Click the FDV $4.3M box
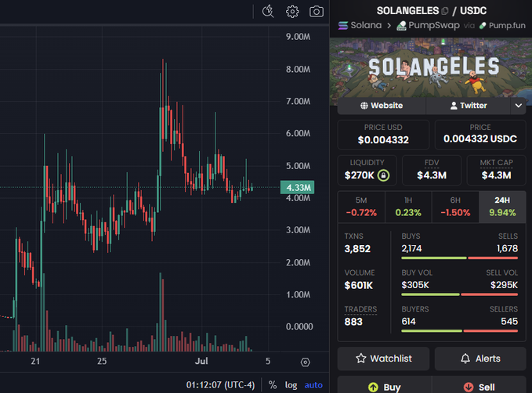This screenshot has width=532, height=393. click(432, 170)
